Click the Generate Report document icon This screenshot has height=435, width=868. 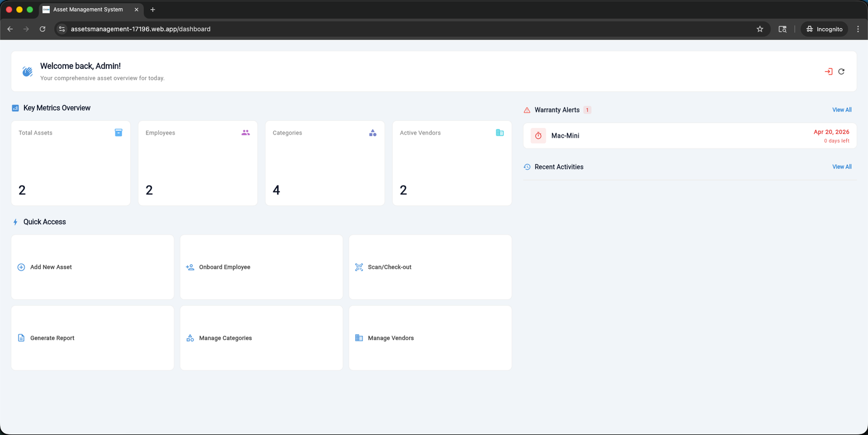click(x=21, y=338)
